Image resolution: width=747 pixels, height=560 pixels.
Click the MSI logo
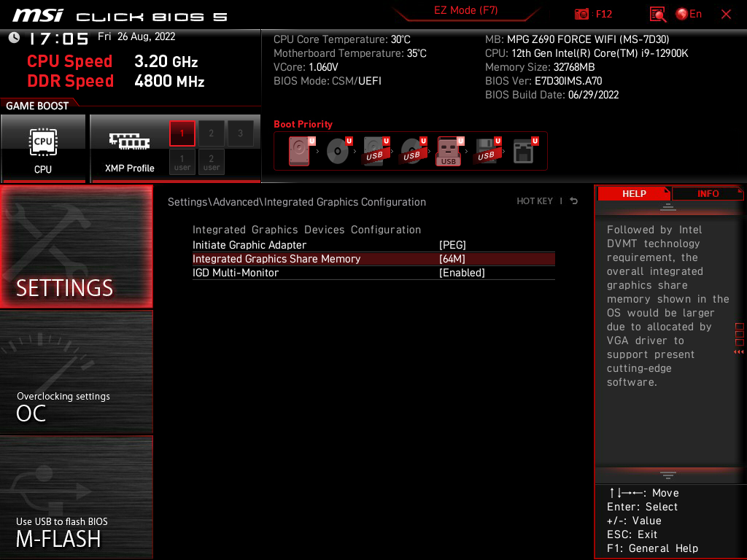38,15
